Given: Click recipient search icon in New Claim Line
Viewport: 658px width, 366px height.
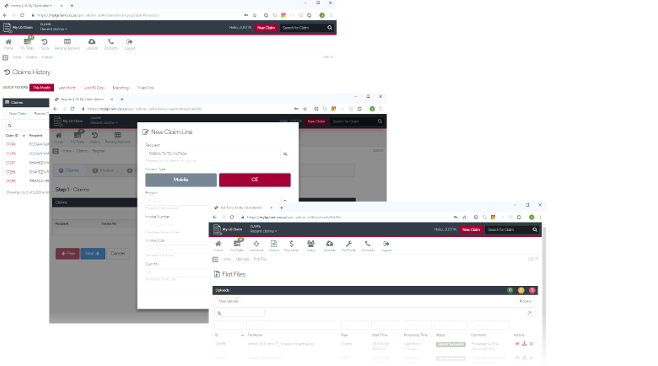Looking at the screenshot, I should 285,154.
